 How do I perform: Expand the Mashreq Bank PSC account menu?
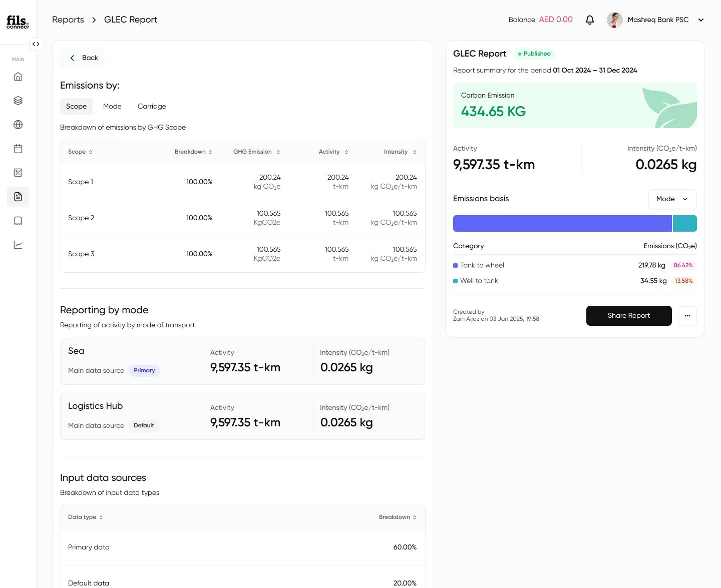tap(701, 20)
